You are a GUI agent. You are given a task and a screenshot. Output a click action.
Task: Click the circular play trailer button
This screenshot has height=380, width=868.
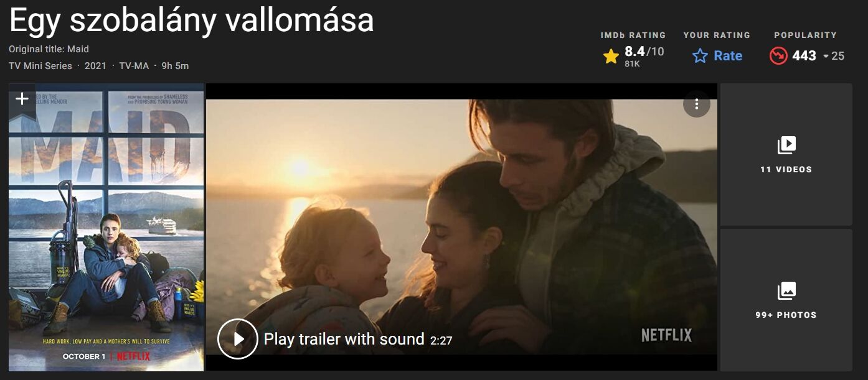click(237, 339)
